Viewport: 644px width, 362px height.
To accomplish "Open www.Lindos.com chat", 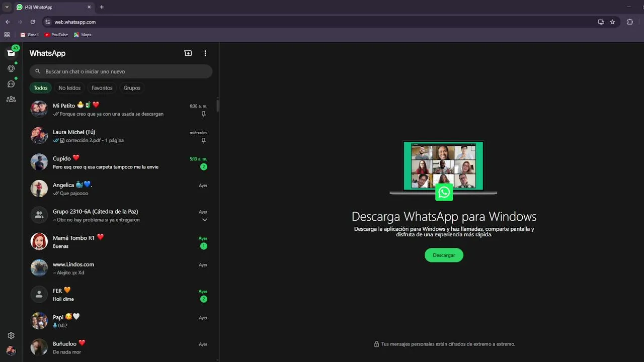I will point(121,268).
